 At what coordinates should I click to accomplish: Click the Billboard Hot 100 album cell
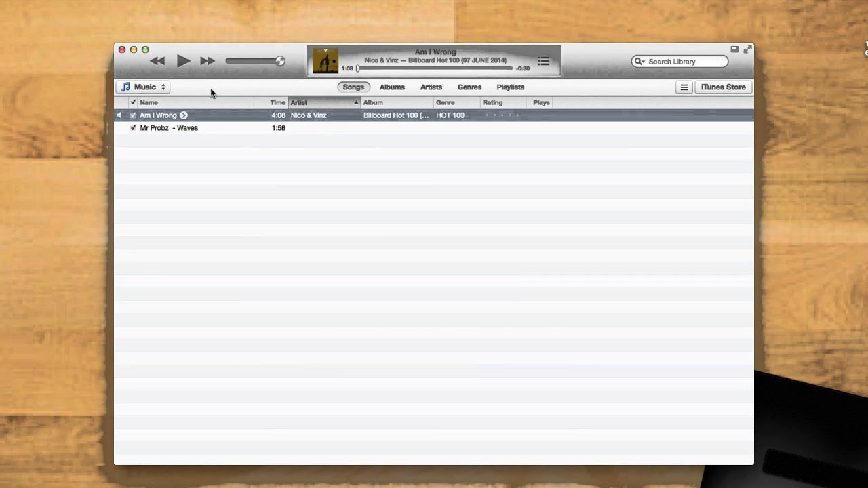click(396, 115)
